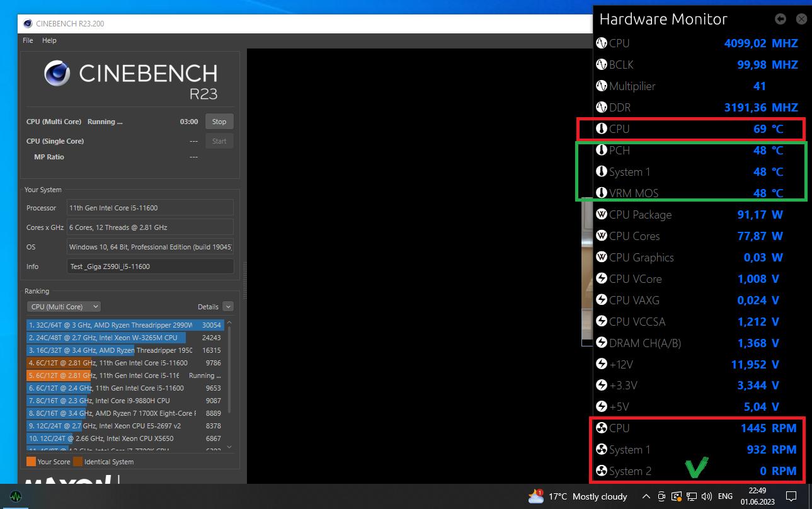
Task: Click the CPU Cores wattage icon
Action: tap(602, 236)
